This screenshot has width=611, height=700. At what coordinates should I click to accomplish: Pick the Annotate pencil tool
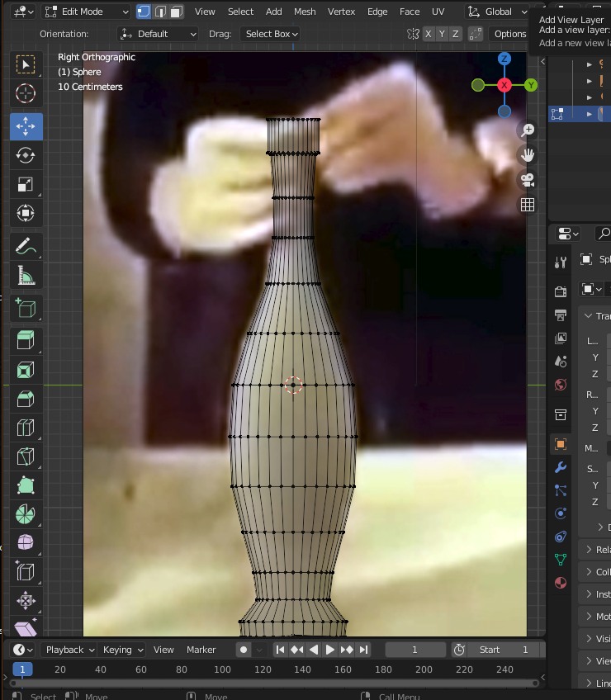(x=26, y=246)
